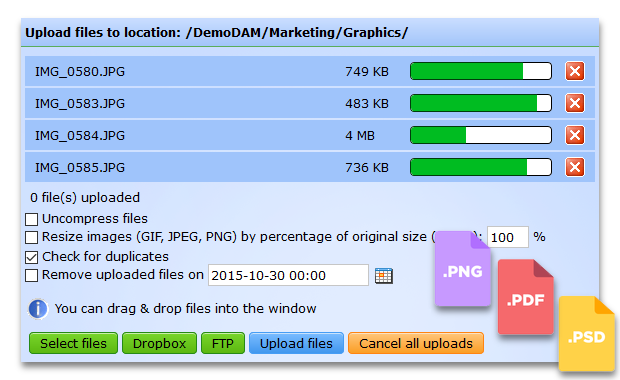Choose the Dropbox upload button
The image size is (620, 380).
coord(159,343)
